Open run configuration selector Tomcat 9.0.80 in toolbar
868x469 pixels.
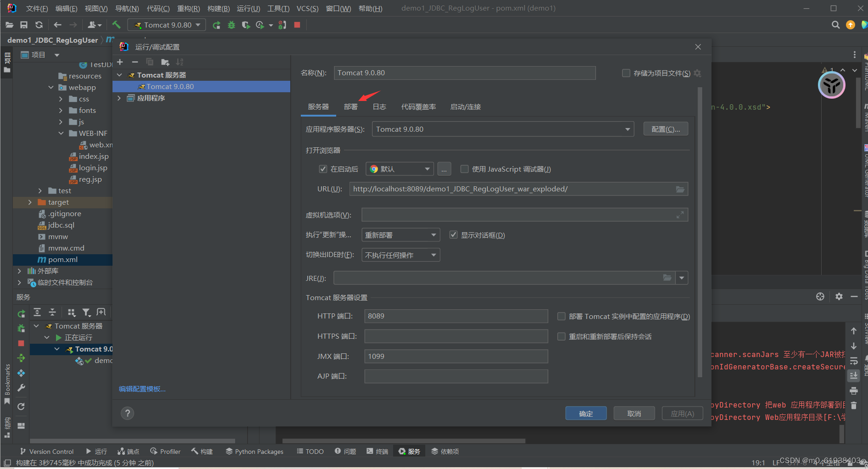(x=167, y=25)
